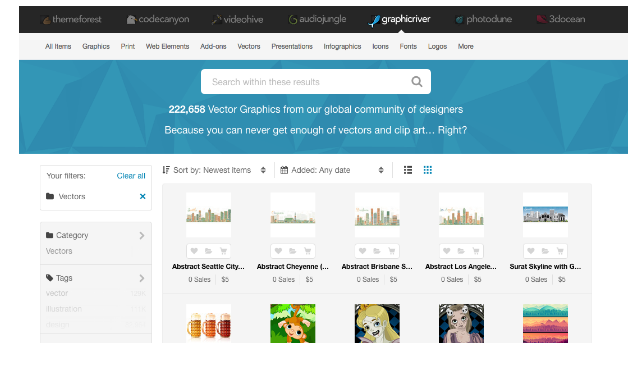Expand the Tags filter section

pos(96,278)
